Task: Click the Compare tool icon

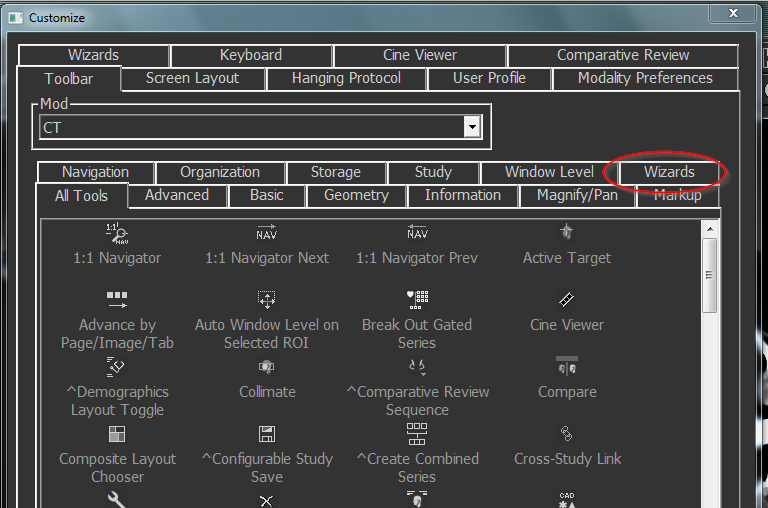Action: [567, 366]
